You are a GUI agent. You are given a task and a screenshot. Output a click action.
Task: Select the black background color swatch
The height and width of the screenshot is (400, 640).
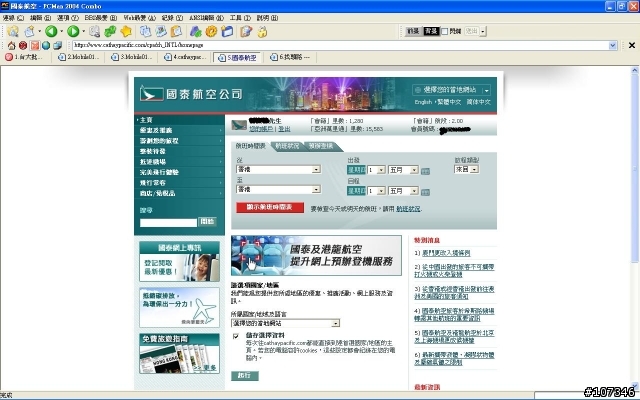(431, 31)
